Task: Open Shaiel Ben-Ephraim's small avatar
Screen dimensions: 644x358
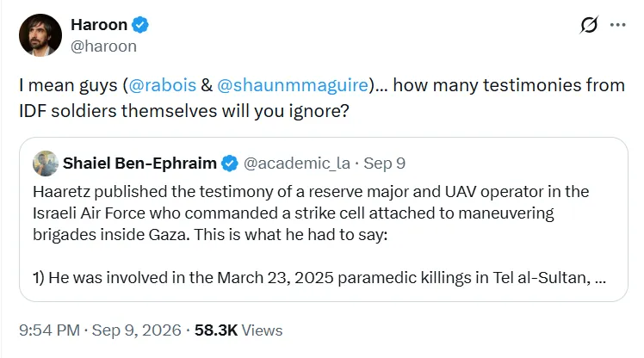Action: (x=45, y=164)
